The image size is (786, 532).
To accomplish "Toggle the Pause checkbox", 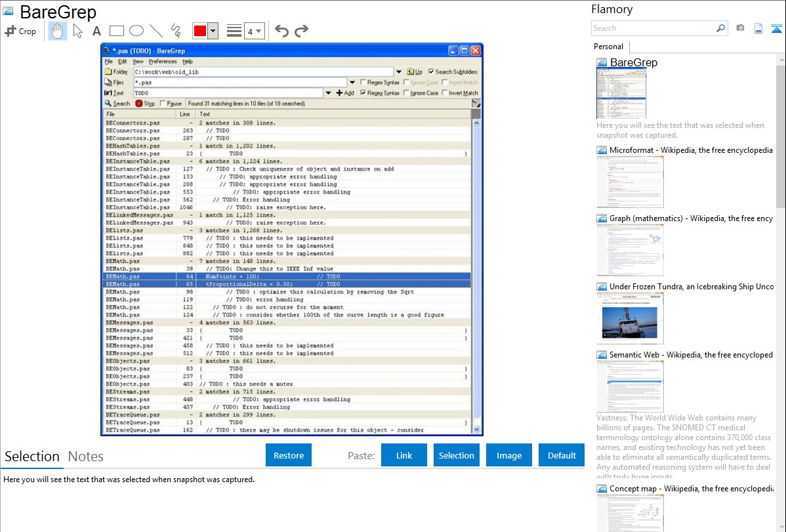I will coord(163,103).
